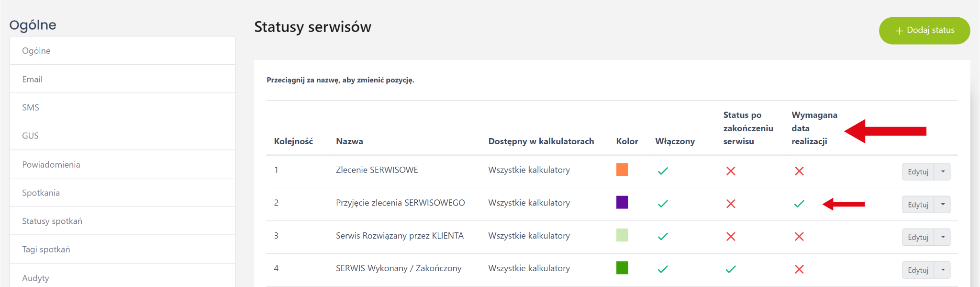This screenshot has height=287, width=980.
Task: Click red X Wymagana data for SERWIS Wykonany row
Action: [x=799, y=269]
